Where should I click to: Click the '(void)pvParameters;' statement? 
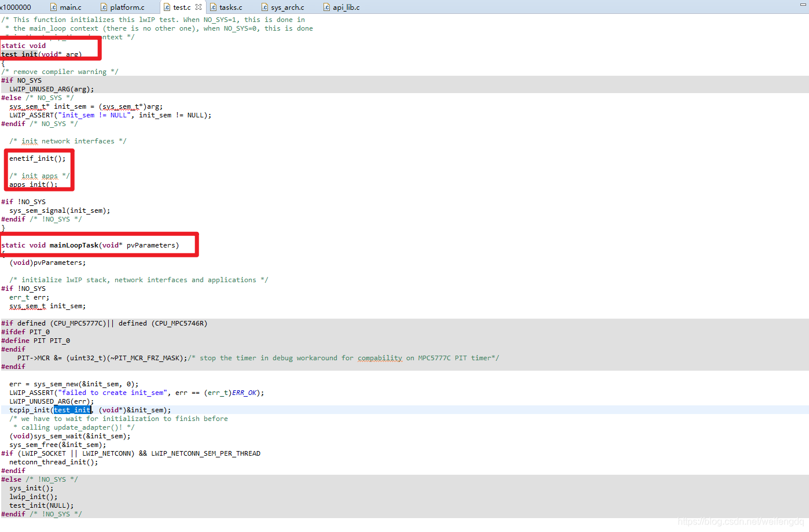point(47,263)
